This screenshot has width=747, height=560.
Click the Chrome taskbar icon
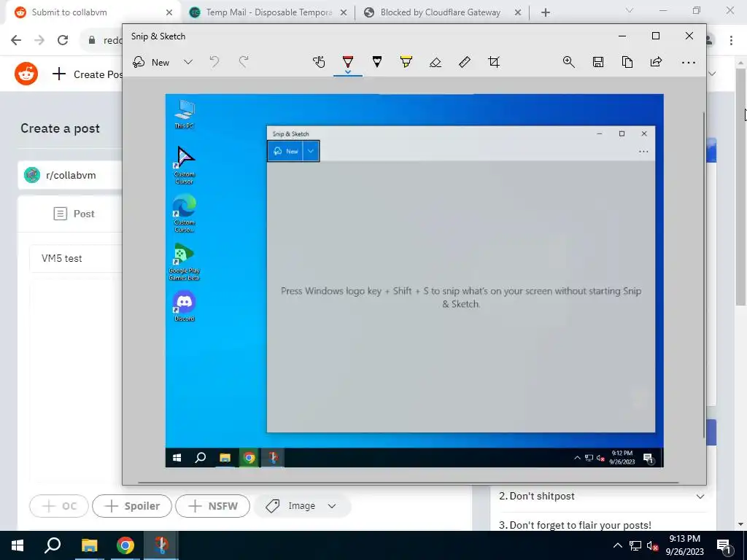[x=125, y=545]
